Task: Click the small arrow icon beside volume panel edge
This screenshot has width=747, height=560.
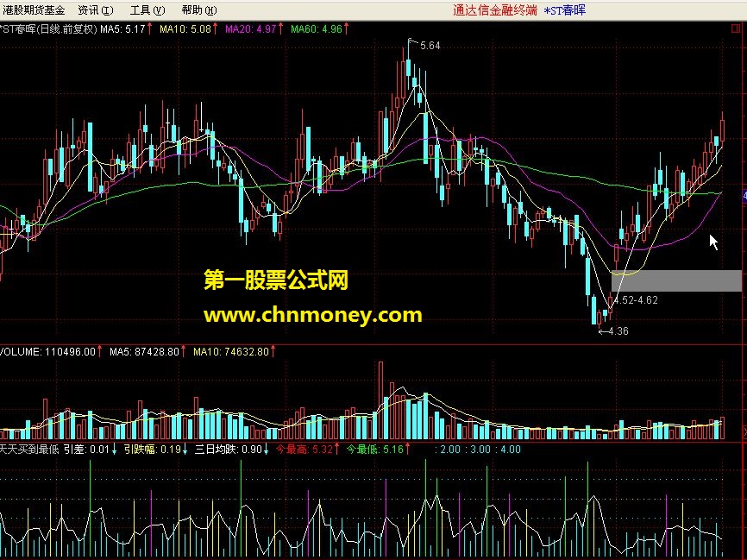Action: pyautogui.click(x=744, y=431)
